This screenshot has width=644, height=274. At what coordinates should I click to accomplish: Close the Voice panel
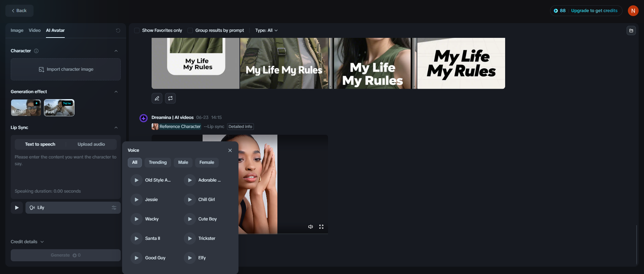click(x=230, y=150)
